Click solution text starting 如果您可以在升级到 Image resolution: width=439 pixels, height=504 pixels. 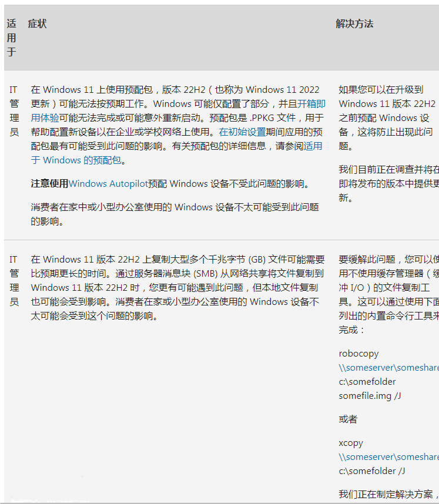[387, 117]
